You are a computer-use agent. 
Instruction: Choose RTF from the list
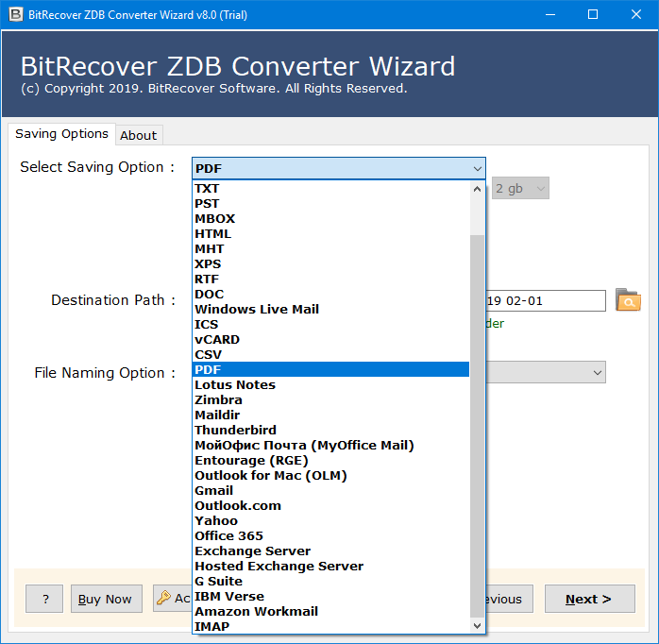330,280
